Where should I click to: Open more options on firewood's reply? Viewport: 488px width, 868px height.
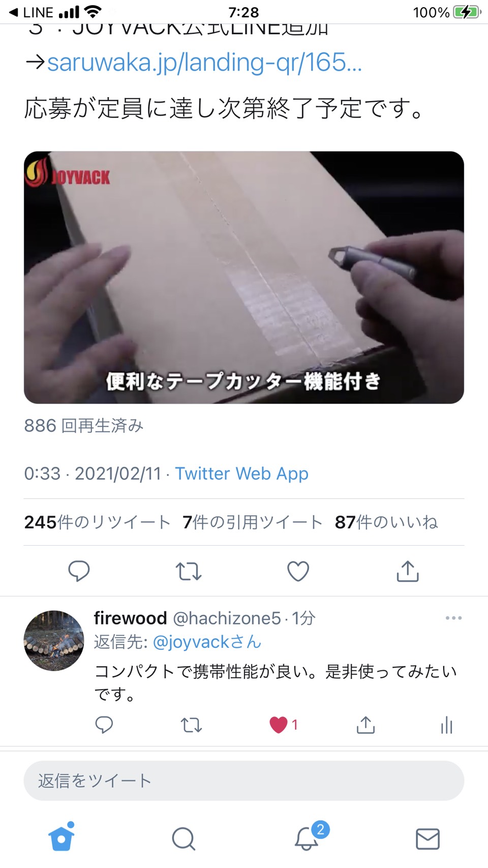453,618
